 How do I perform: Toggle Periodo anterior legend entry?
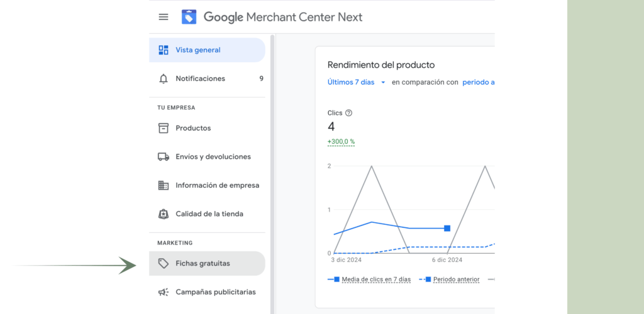point(449,279)
